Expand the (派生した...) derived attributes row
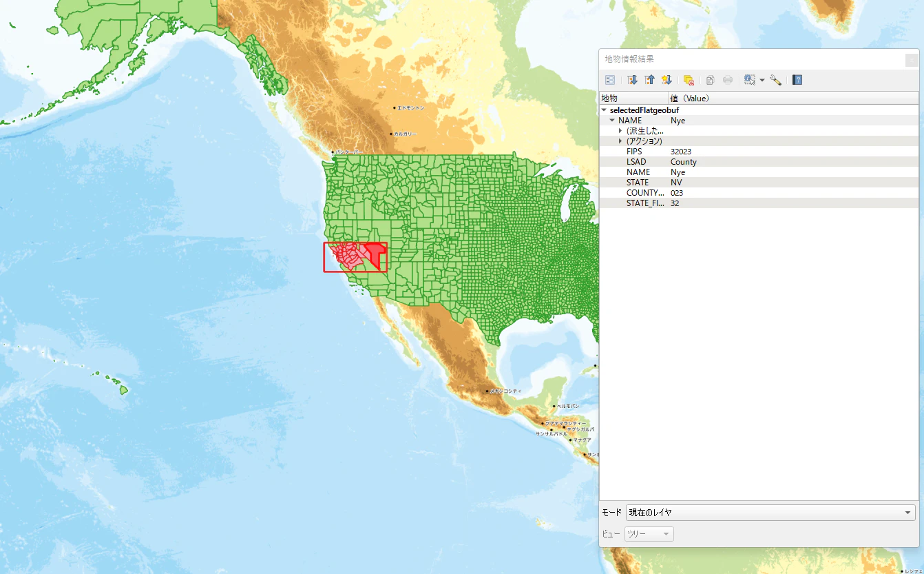Screen dimensions: 924x574 (620, 131)
